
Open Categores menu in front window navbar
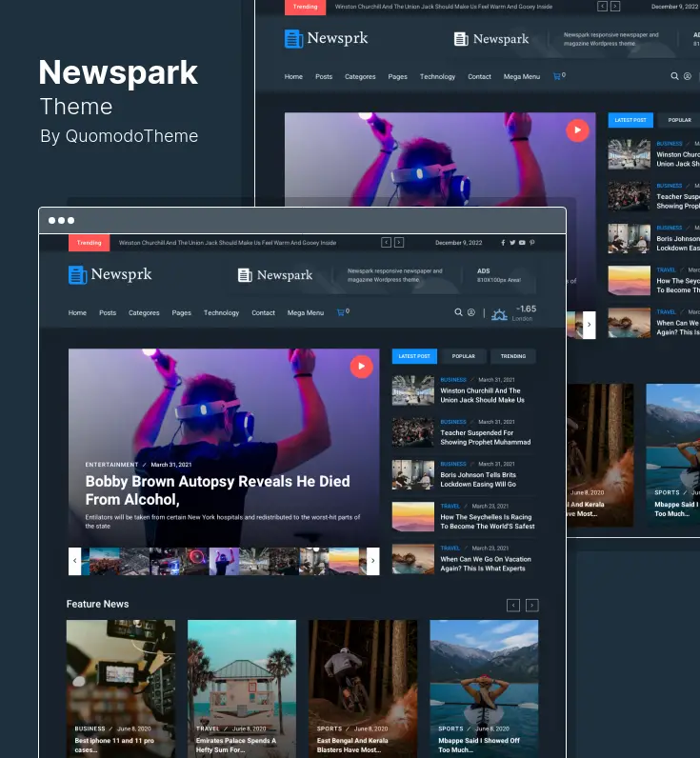point(144,312)
